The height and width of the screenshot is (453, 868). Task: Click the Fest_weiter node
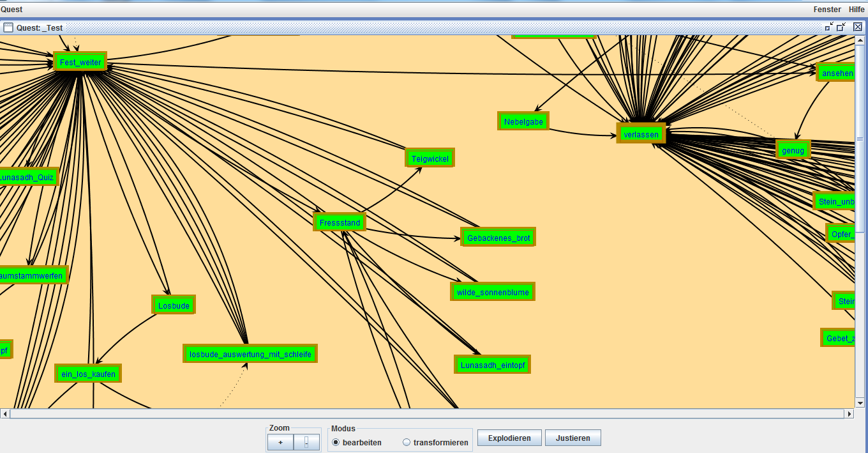[80, 62]
